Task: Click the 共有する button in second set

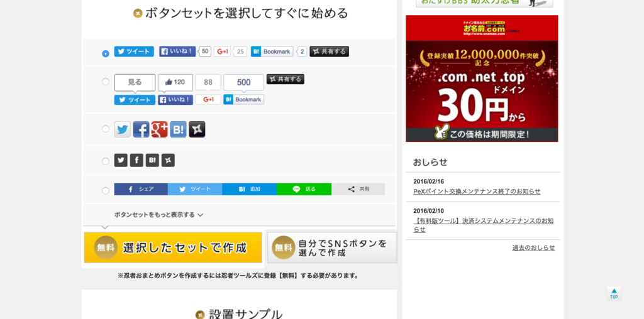Action: [x=286, y=79]
